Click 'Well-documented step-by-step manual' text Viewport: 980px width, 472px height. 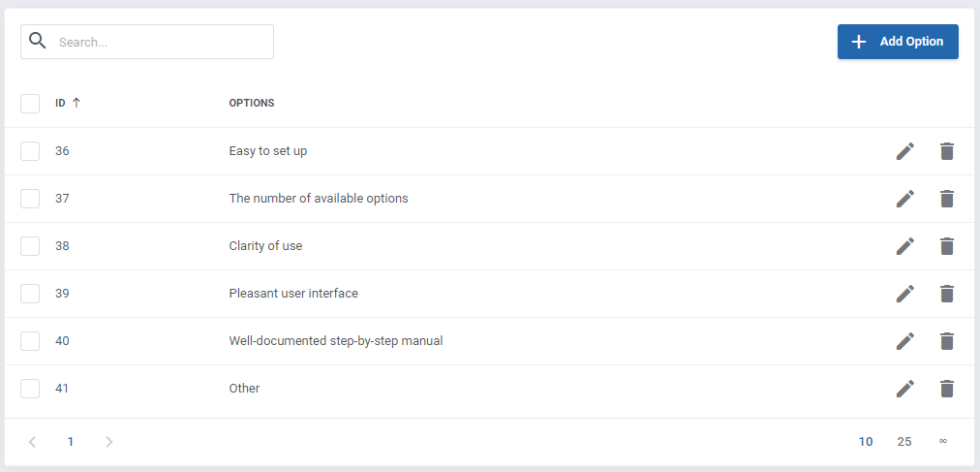(x=336, y=341)
